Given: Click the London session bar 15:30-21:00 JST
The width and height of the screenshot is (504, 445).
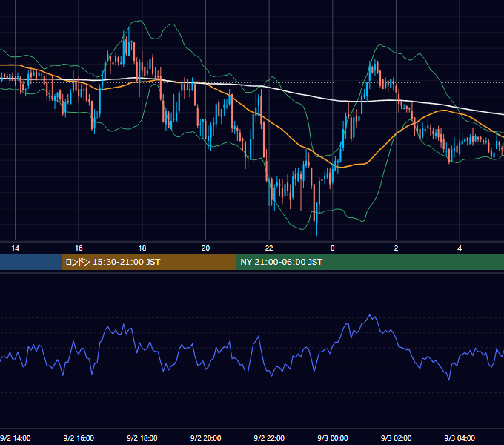Looking at the screenshot, I should point(148,262).
